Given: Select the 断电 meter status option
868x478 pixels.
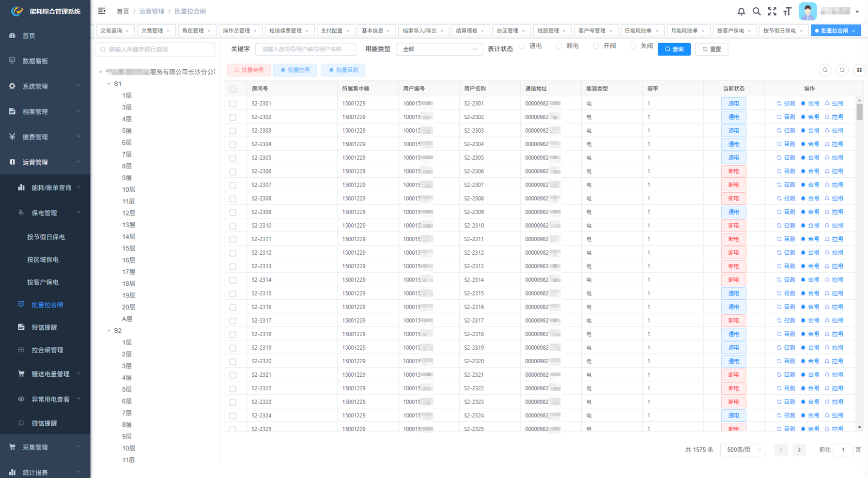Looking at the screenshot, I should pos(559,46).
